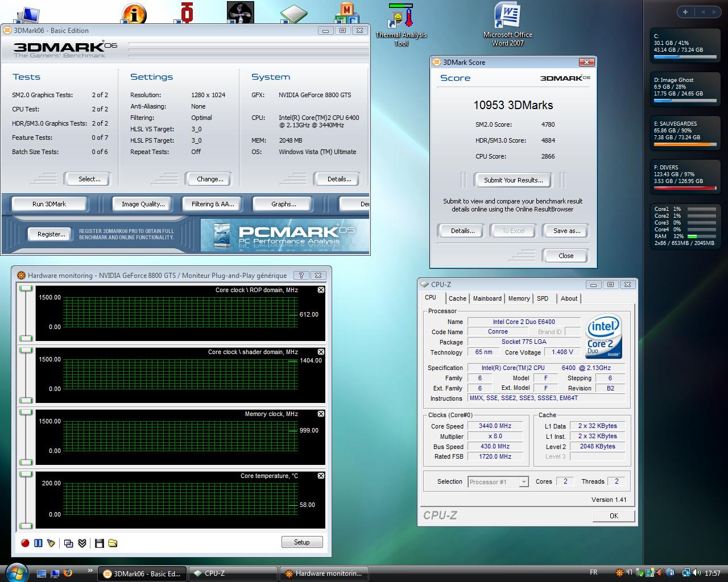The height and width of the screenshot is (582, 728).
Task: Add a gadget using sidebar plus button
Action: (x=685, y=12)
